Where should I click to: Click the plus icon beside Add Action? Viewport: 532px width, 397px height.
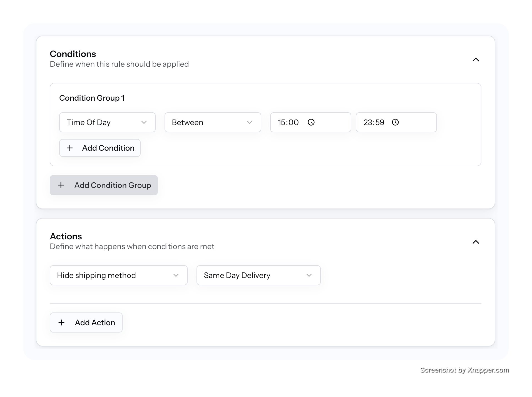click(61, 322)
